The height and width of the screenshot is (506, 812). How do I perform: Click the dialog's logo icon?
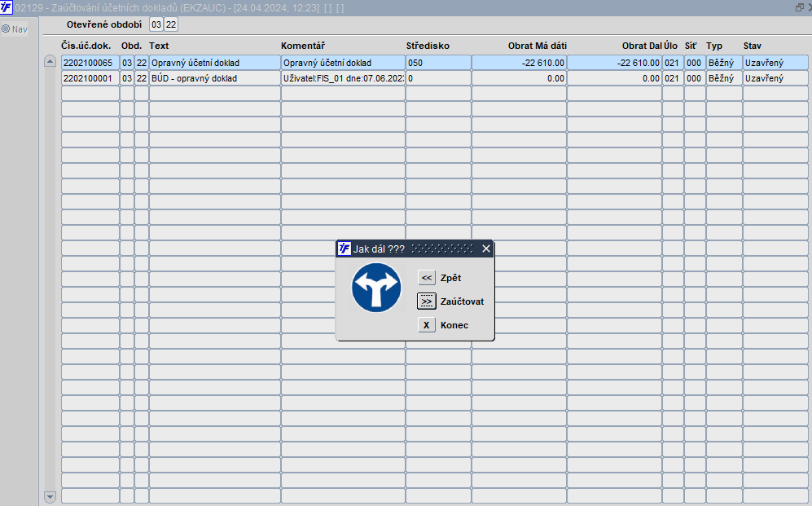(x=345, y=249)
